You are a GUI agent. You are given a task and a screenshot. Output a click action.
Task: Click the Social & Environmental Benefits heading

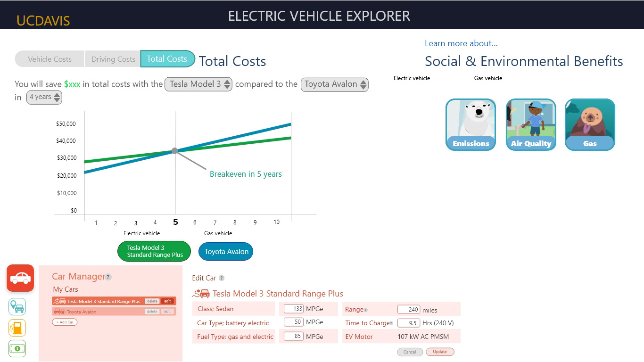524,61
